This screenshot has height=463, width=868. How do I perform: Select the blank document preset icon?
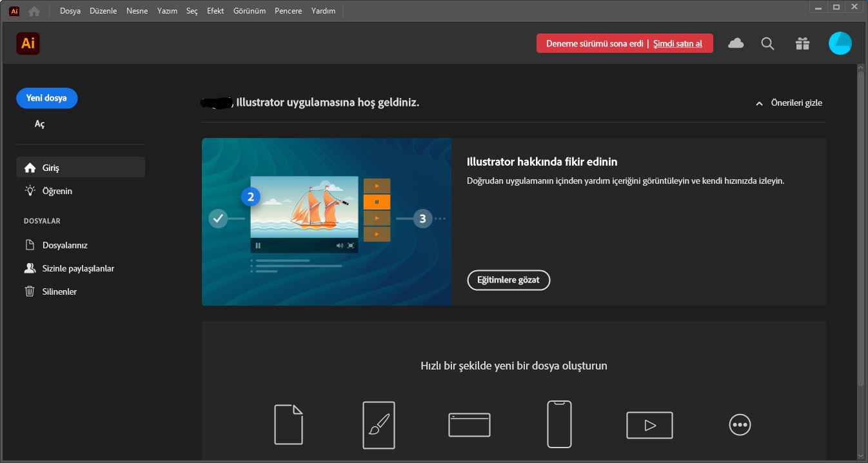pyautogui.click(x=288, y=424)
